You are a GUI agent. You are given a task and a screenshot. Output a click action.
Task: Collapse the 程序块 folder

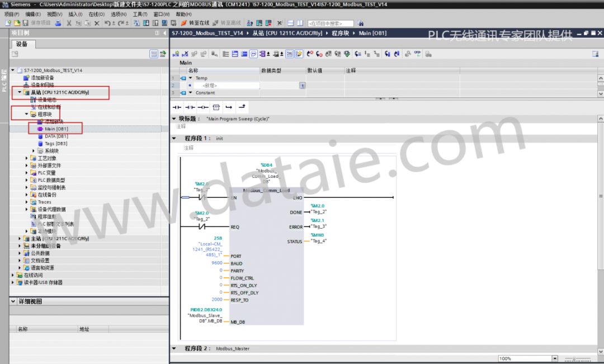pyautogui.click(x=27, y=115)
